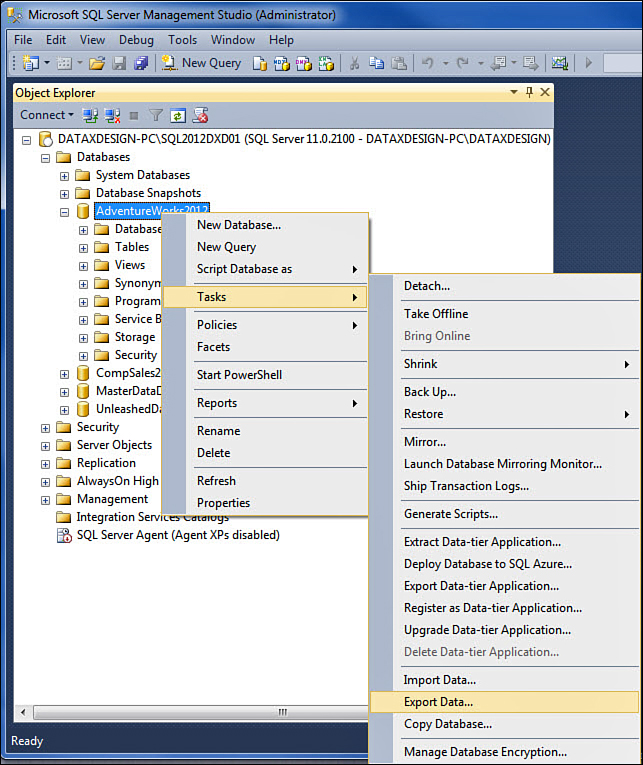Select SQL Server Agent tree node
Image resolution: width=643 pixels, height=765 pixels.
[x=177, y=535]
